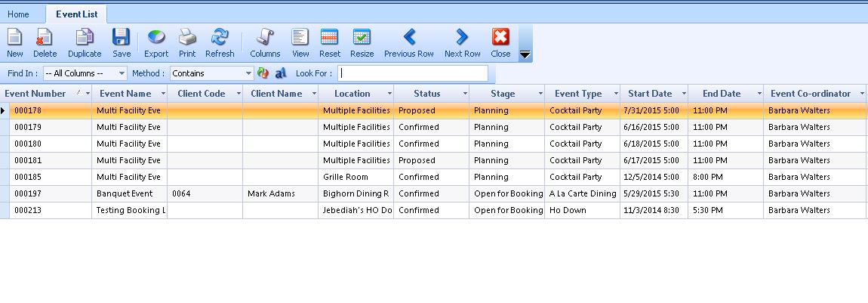Select event row 000197 Banquet Event
Viewport: 868px width, 303px height.
125,193
